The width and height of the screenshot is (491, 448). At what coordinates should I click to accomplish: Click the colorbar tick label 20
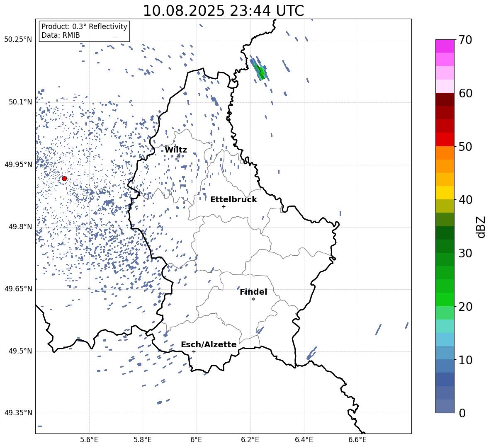click(x=465, y=307)
